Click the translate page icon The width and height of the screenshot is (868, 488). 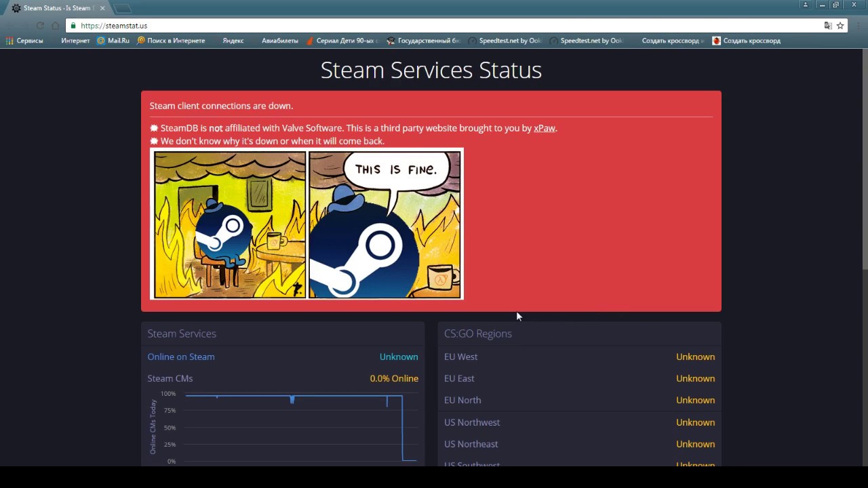(828, 26)
